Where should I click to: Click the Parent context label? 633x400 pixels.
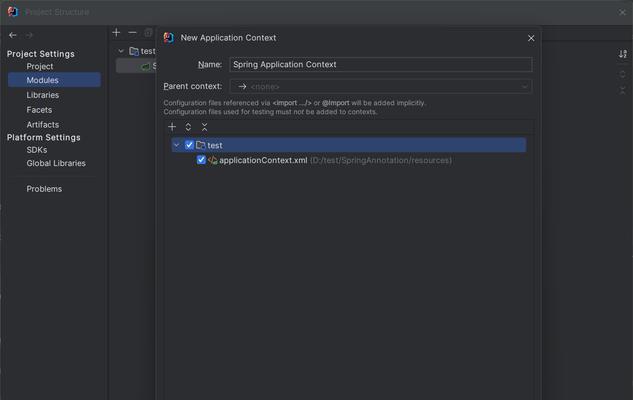pos(193,86)
